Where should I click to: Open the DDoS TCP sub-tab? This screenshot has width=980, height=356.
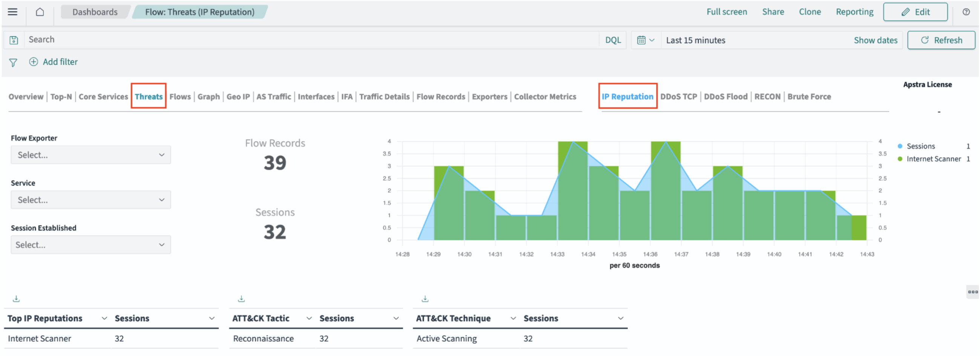point(678,97)
